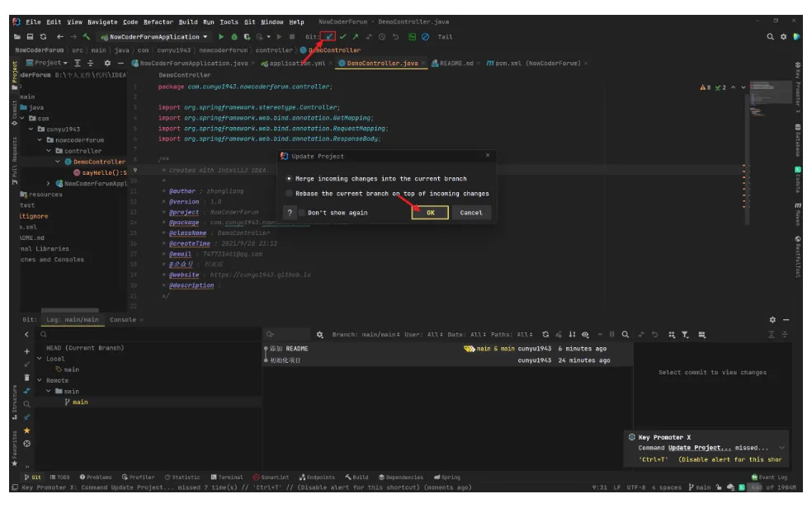Viewport: 812px width, 508px height.
Task: Toggle the favorite star in Git branches sidebar
Action: [27, 430]
